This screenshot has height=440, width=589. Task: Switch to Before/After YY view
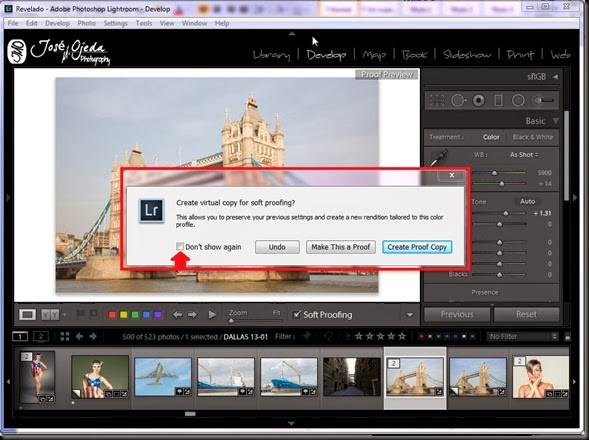(x=50, y=315)
